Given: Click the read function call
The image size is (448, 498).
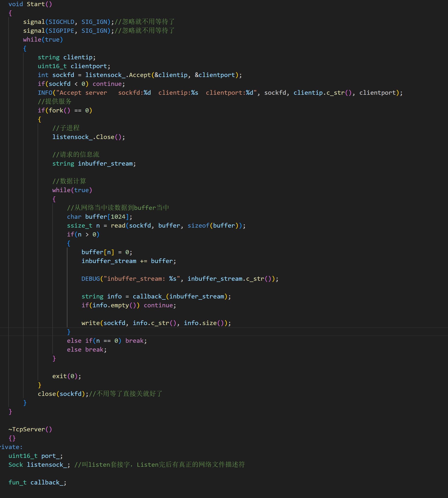Looking at the screenshot, I should tap(118, 226).
